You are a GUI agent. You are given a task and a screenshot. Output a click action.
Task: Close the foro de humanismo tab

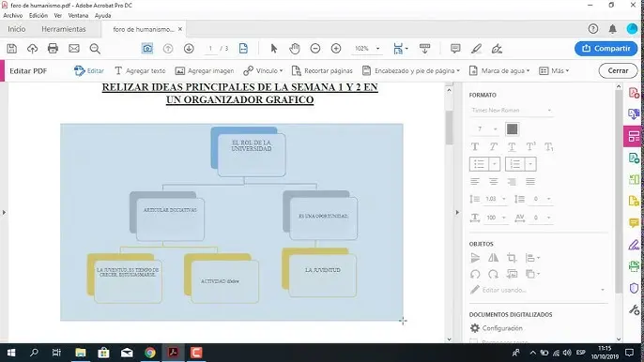pos(180,29)
